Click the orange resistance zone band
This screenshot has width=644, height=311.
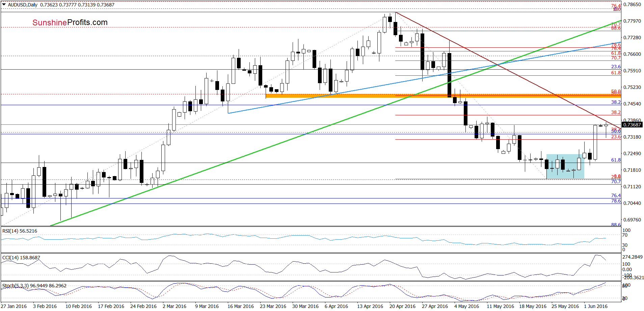[x=443, y=96]
